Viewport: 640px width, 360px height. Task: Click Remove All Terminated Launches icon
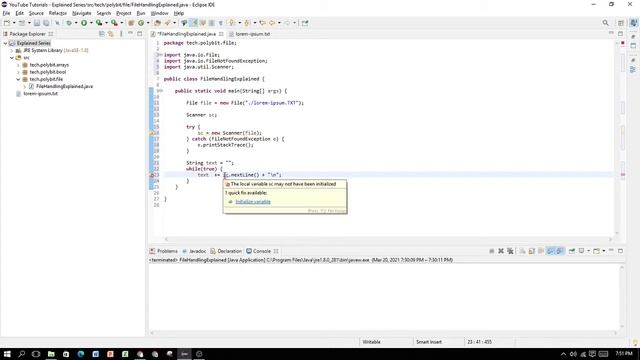[510, 251]
